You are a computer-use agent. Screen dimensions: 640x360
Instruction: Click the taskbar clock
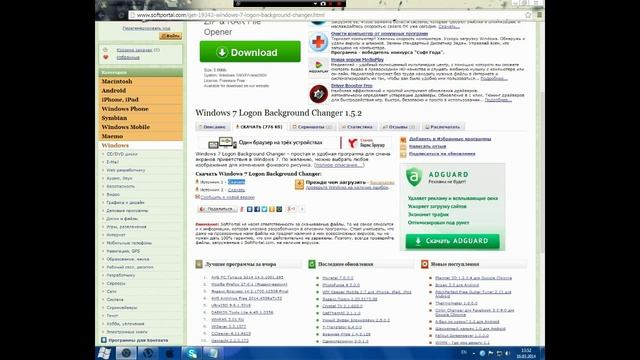[526, 353]
